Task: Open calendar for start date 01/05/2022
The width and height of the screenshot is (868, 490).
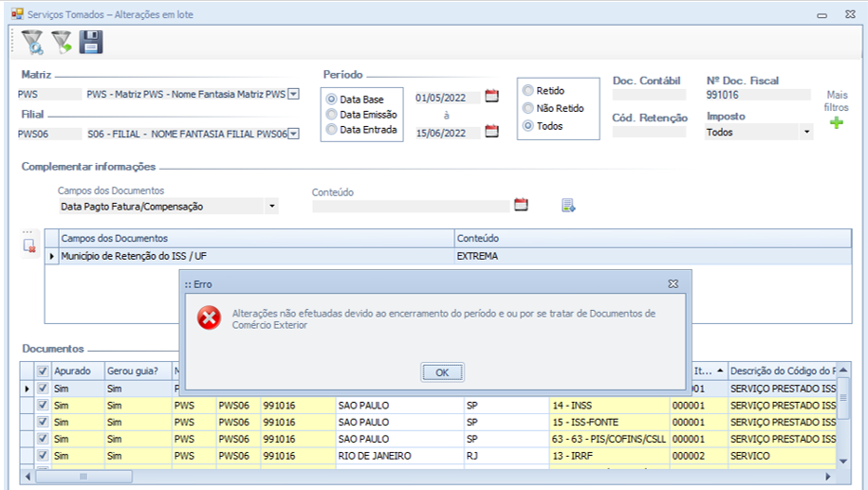Action: coord(491,96)
